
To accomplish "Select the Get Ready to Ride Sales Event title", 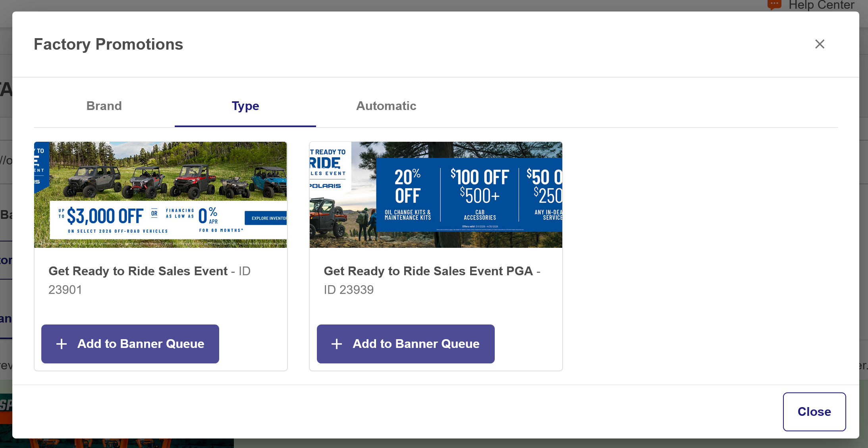I will pyautogui.click(x=138, y=271).
